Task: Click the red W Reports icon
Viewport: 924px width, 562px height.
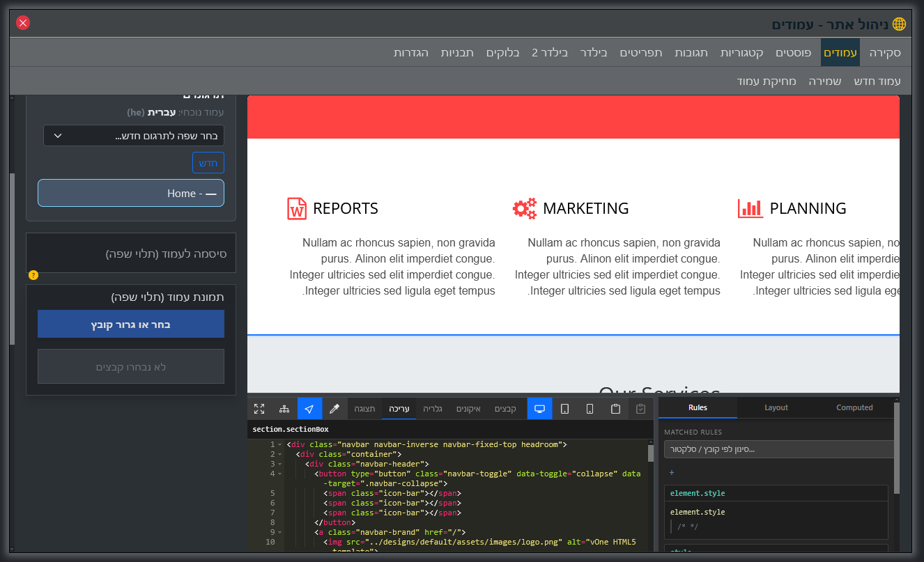Action: (297, 208)
